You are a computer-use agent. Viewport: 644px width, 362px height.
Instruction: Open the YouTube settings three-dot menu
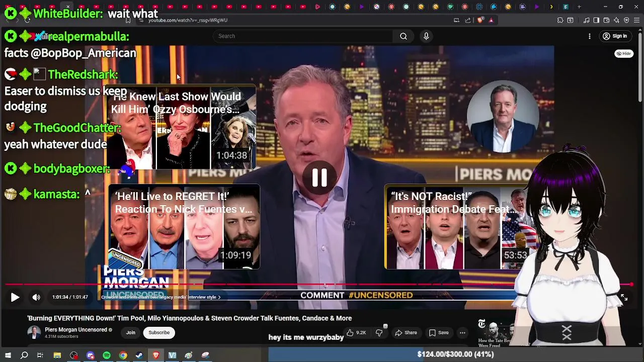coord(590,36)
